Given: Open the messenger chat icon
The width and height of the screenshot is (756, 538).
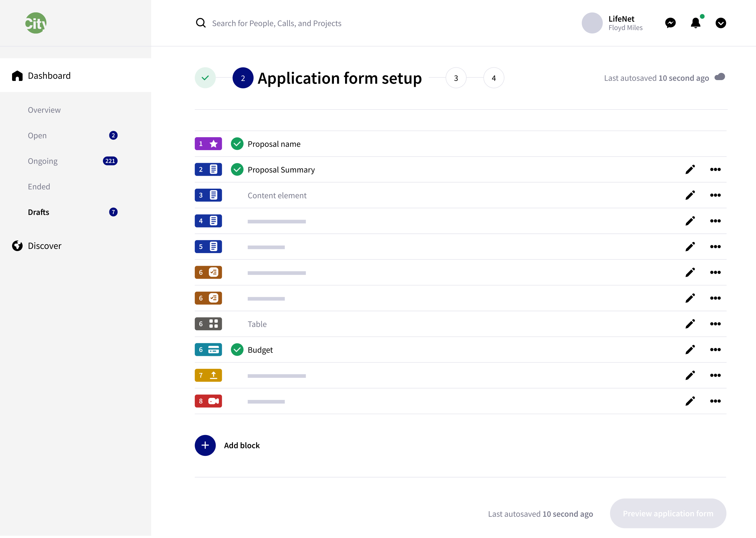Looking at the screenshot, I should pos(670,23).
